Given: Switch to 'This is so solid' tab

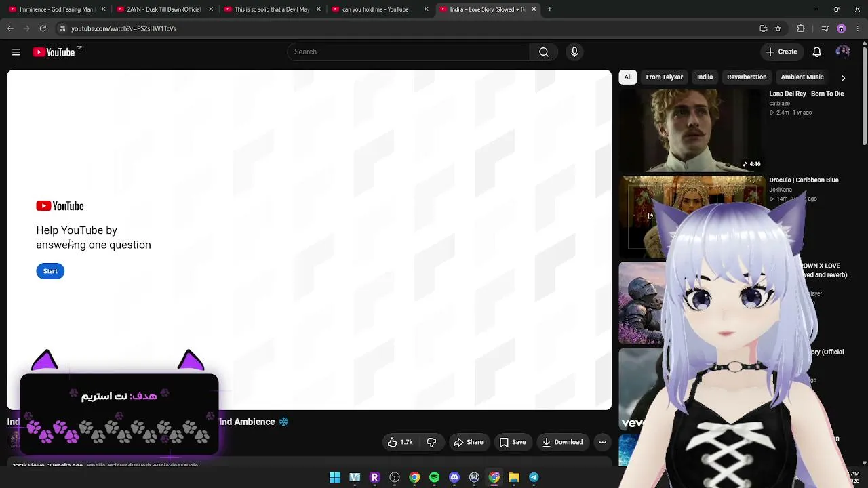Looking at the screenshot, I should coord(271,9).
